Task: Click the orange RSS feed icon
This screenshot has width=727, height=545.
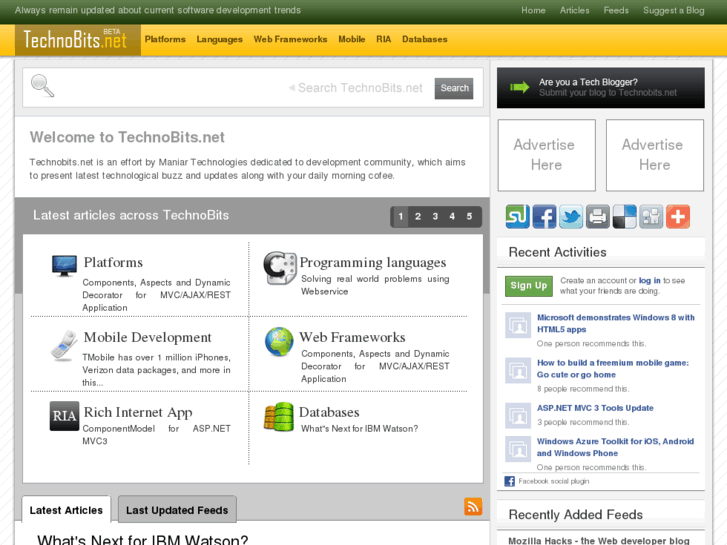Action: coord(473,507)
